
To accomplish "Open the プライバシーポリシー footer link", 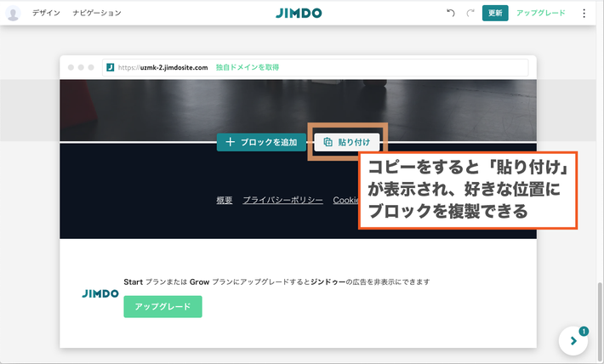I will pyautogui.click(x=282, y=201).
